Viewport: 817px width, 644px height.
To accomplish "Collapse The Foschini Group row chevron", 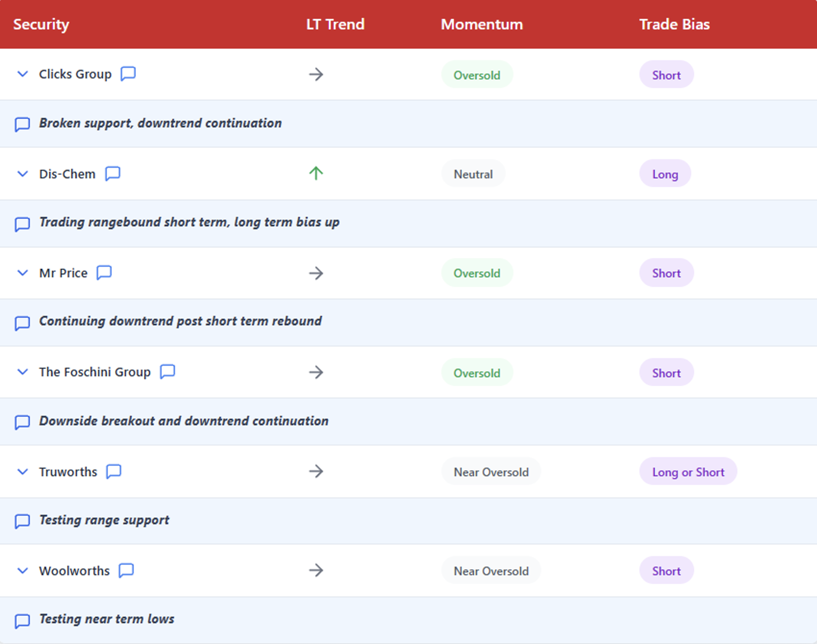I will pos(22,372).
